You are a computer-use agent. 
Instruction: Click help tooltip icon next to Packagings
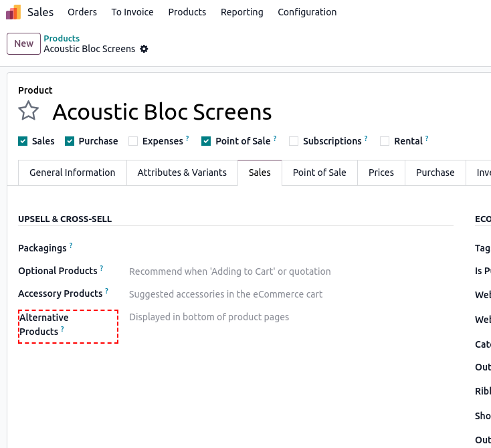click(71, 246)
